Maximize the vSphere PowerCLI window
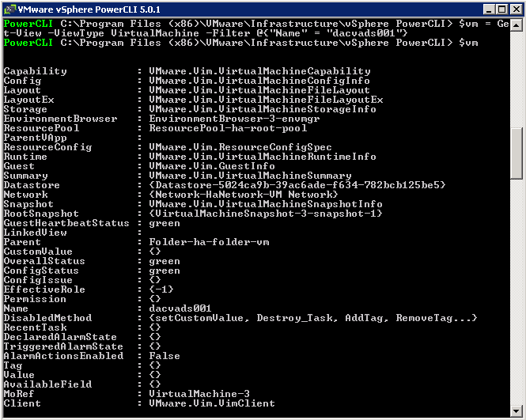 tap(501, 9)
